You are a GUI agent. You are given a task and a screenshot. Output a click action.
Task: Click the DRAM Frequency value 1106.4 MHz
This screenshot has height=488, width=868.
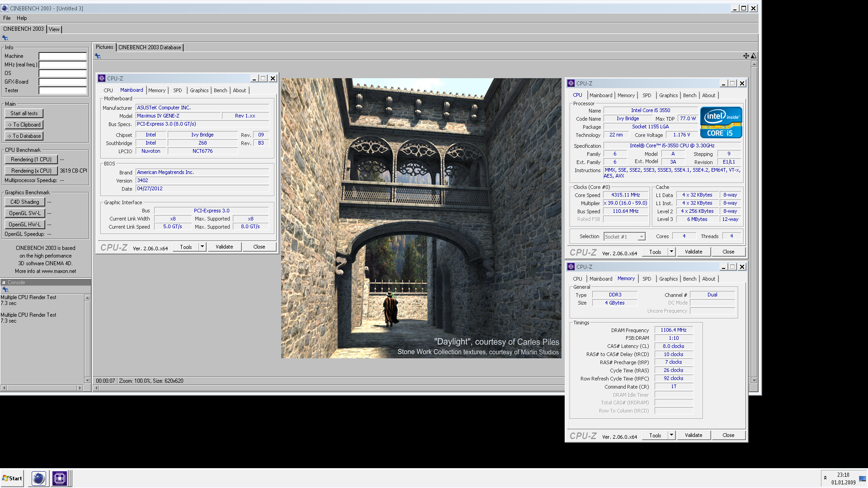click(673, 330)
